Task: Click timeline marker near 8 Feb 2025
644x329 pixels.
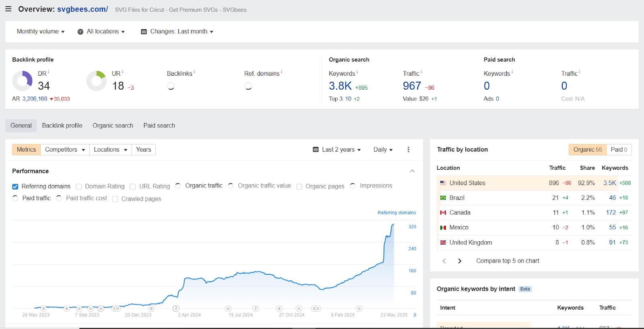Action: point(359,308)
